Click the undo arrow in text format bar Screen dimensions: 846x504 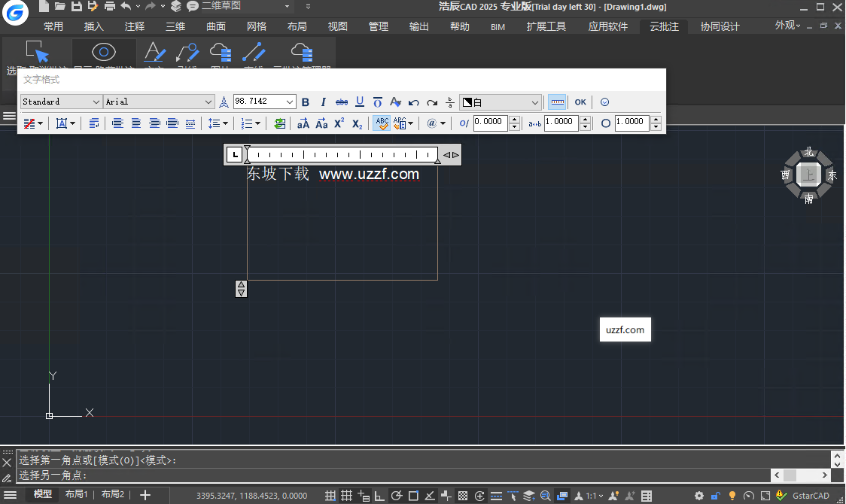413,102
